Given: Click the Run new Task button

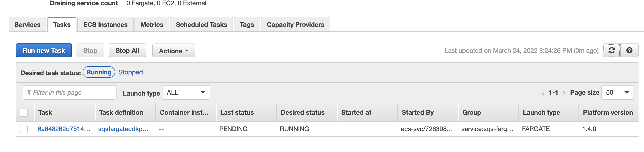Looking at the screenshot, I should pos(44,51).
